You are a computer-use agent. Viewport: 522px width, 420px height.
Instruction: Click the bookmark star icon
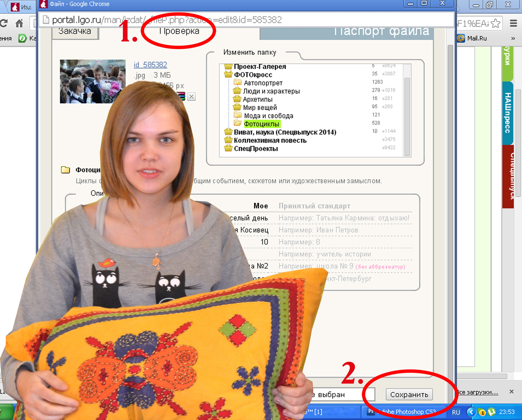(496, 23)
